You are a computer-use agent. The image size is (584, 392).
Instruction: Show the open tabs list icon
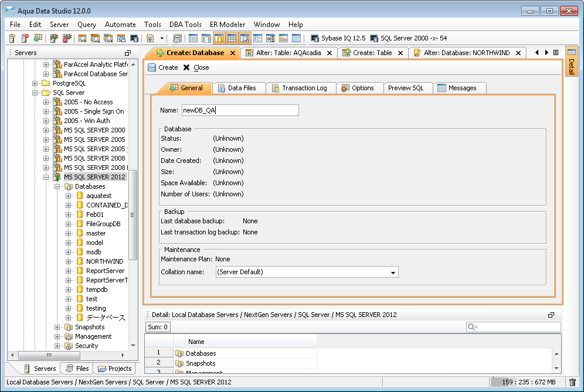556,53
